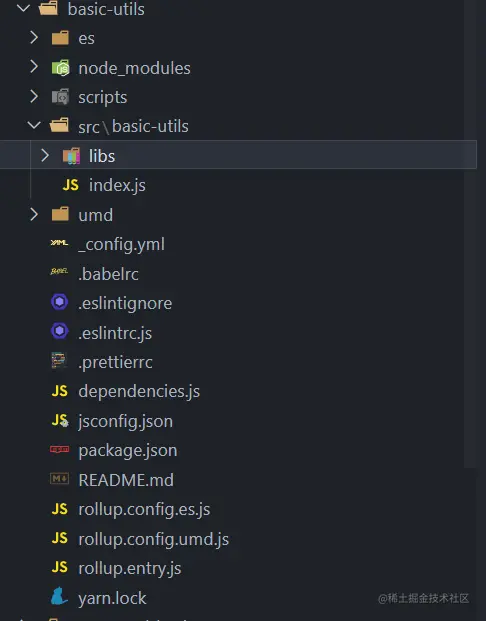Expand the libs folder chevron
The width and height of the screenshot is (486, 621).
45,155
